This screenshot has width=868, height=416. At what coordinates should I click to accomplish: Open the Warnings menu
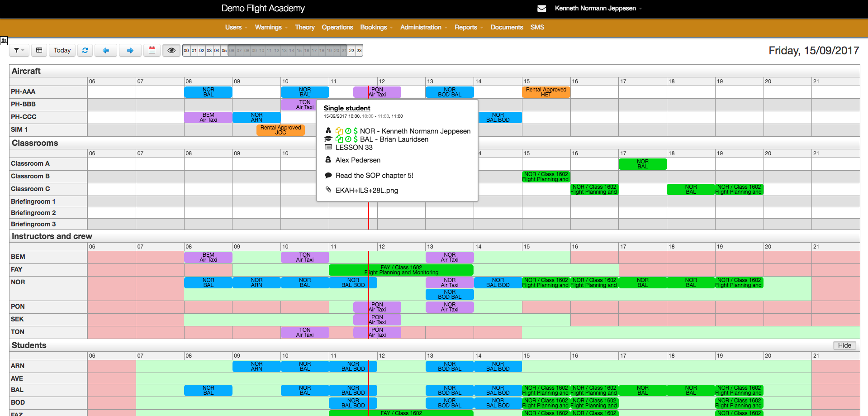coord(271,27)
